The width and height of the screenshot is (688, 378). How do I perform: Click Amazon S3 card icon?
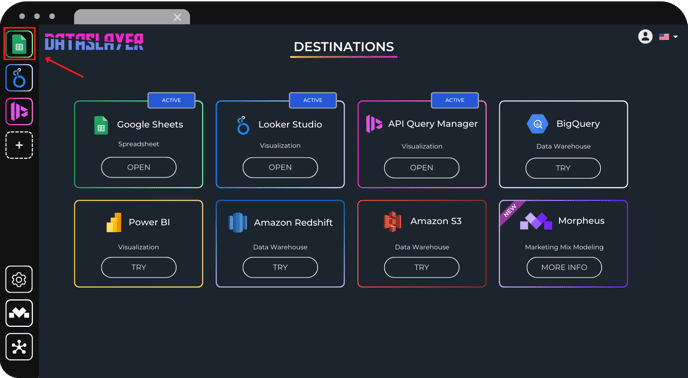point(393,222)
